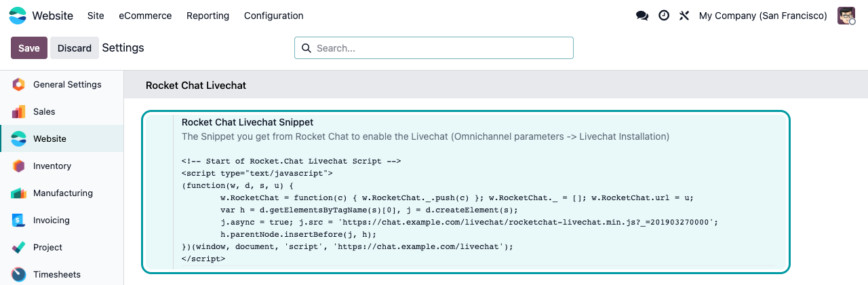Click the search magnifier icon
The width and height of the screenshot is (868, 285).
point(306,48)
